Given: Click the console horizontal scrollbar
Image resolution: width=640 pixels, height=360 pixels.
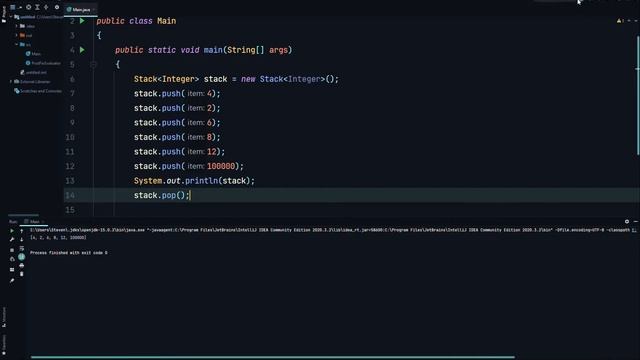Looking at the screenshot, I should tap(273, 357).
